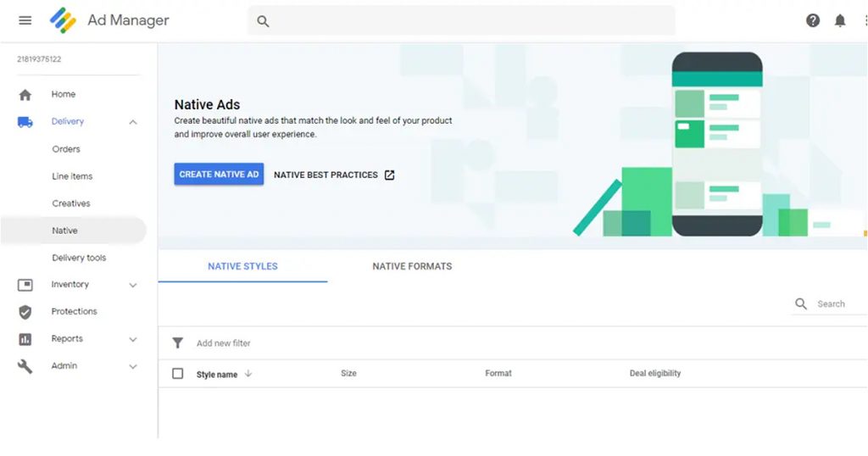Screen dimensions: 868x456
Task: Click the Reports chart icon
Action: point(25,339)
